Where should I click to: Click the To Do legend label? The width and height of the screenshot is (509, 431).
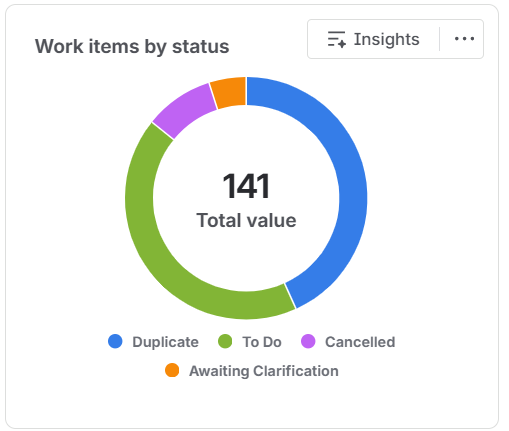click(x=262, y=342)
